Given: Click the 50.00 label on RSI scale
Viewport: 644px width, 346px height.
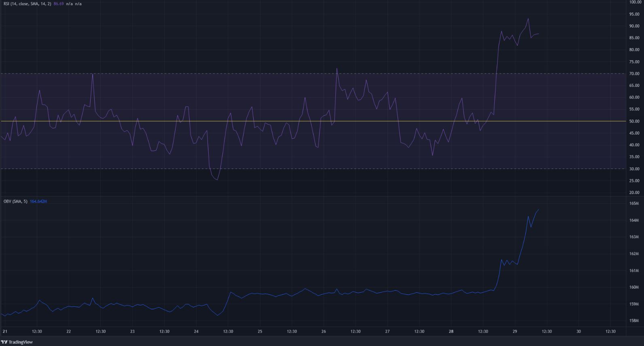Looking at the screenshot, I should tap(634, 121).
